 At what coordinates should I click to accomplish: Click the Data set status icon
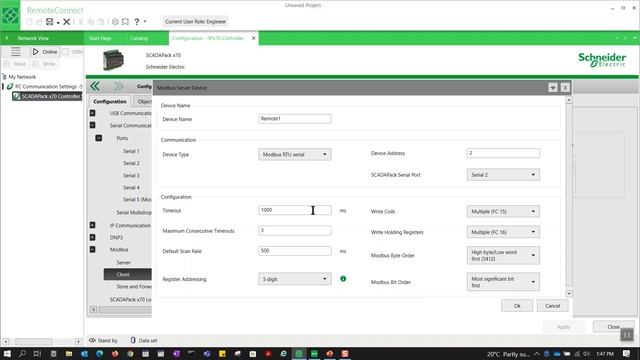pos(133,340)
